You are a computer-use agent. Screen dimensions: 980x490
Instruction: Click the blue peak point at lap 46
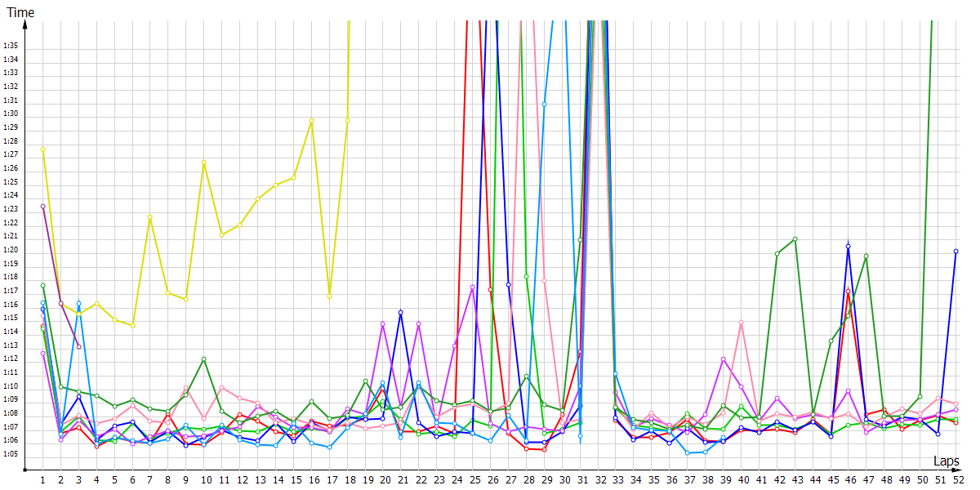coord(849,246)
